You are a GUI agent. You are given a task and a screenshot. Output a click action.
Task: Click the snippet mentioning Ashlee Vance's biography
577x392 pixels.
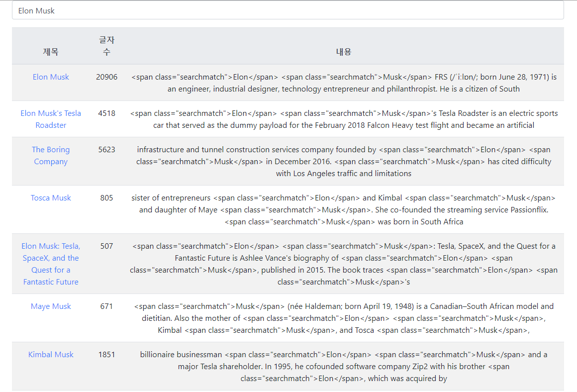click(x=344, y=264)
